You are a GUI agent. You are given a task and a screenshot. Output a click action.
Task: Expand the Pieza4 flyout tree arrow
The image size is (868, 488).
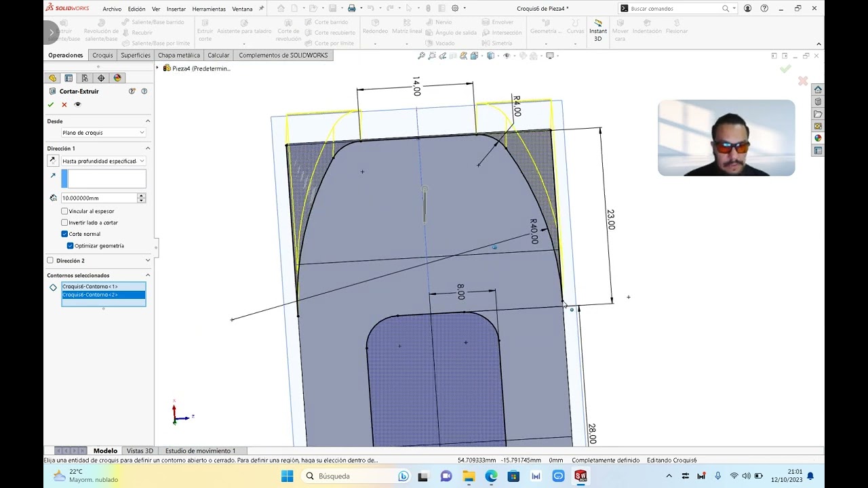(158, 68)
